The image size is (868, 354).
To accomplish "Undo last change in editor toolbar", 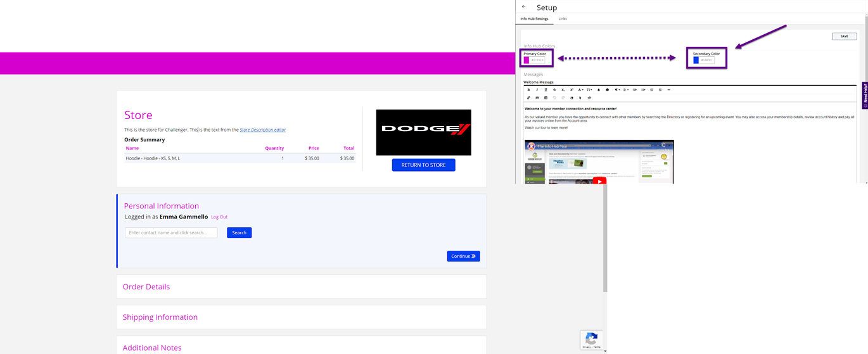I will click(x=554, y=98).
